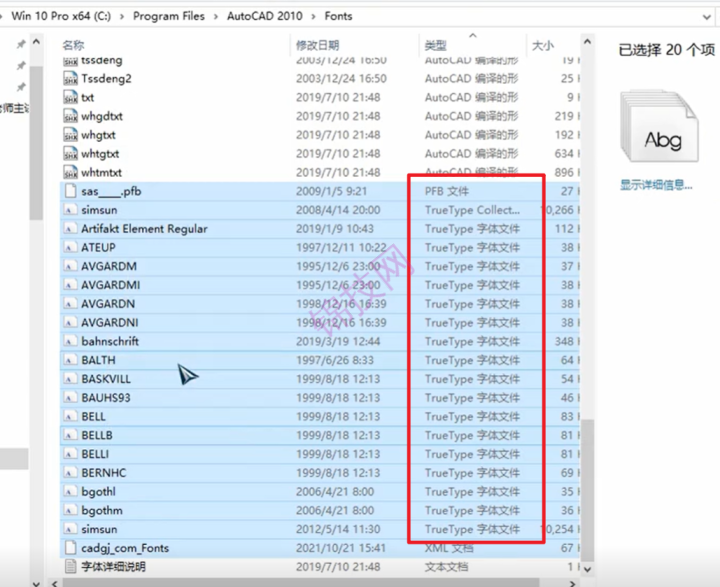Screen dimensions: 720x587
Task: Click the BALTH font file icon
Action: point(70,361)
